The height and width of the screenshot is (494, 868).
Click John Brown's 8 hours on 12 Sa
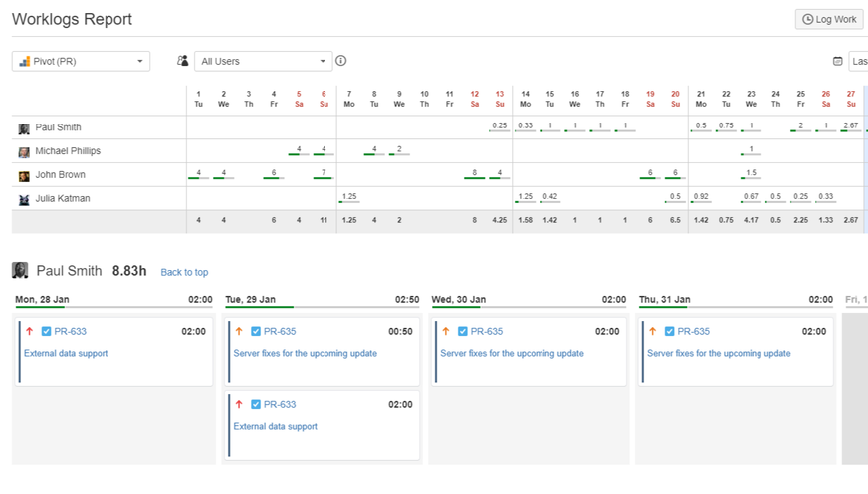(x=475, y=174)
